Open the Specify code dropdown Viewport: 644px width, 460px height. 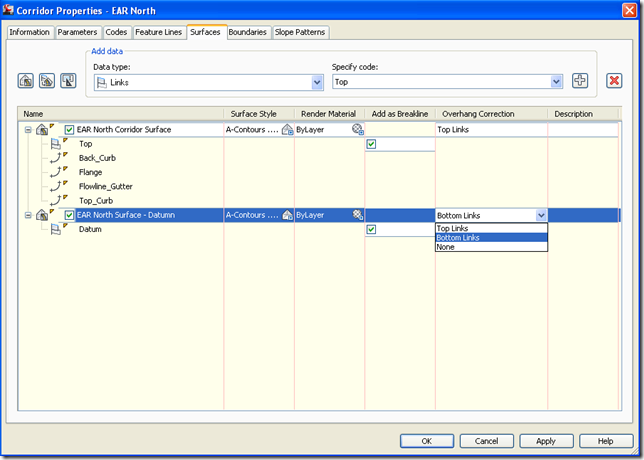point(556,82)
